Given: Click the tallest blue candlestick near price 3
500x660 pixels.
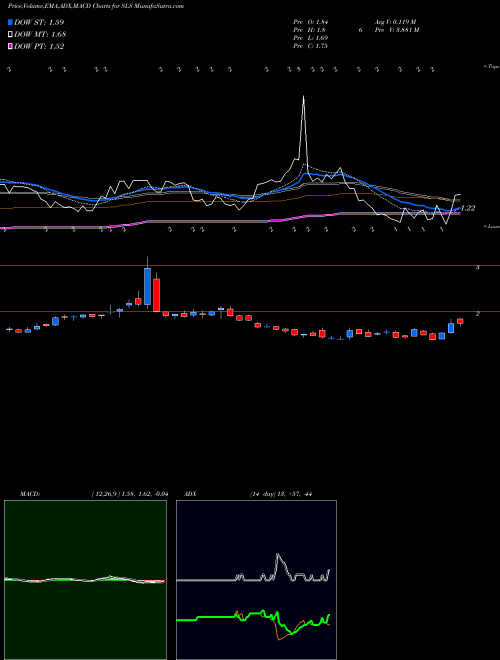Looking at the screenshot, I should click(147, 286).
